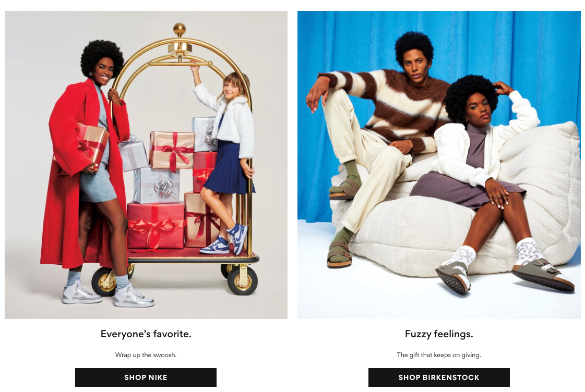This screenshot has width=585, height=392.
Task: Click the silver gift box with silver bow
Action: (x=157, y=185)
